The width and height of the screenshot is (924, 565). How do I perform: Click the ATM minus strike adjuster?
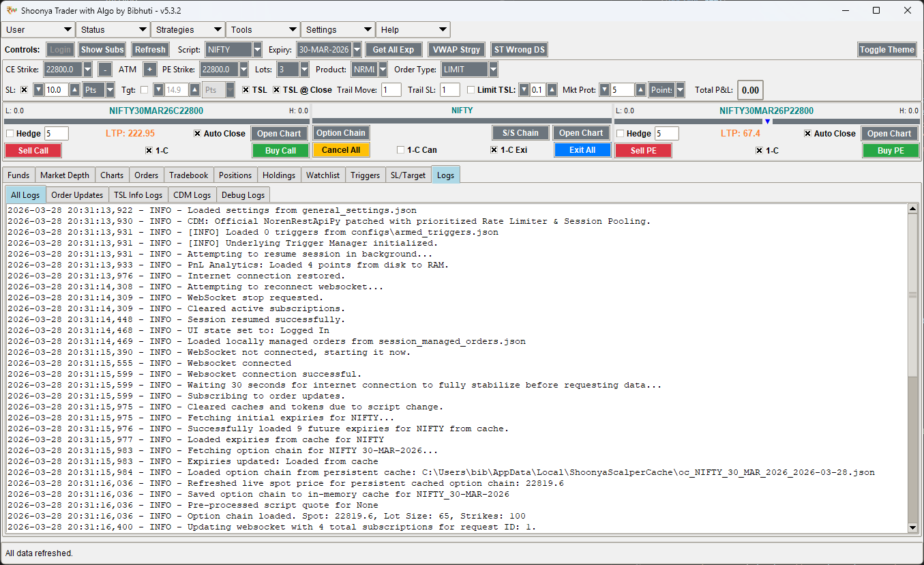(x=104, y=69)
